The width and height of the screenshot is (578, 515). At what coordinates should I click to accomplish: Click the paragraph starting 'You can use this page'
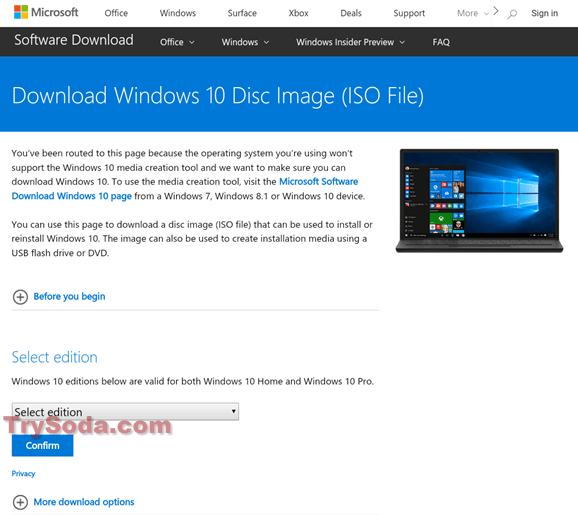(192, 239)
